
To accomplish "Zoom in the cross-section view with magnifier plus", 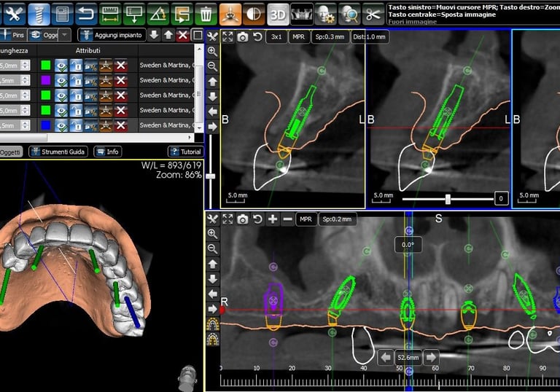I will [x=212, y=52].
